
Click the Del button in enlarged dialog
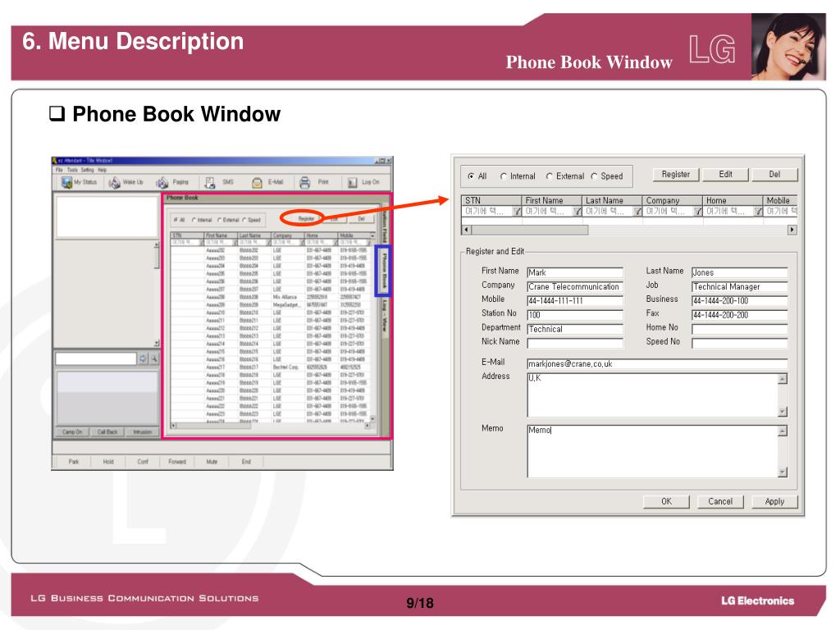(774, 174)
